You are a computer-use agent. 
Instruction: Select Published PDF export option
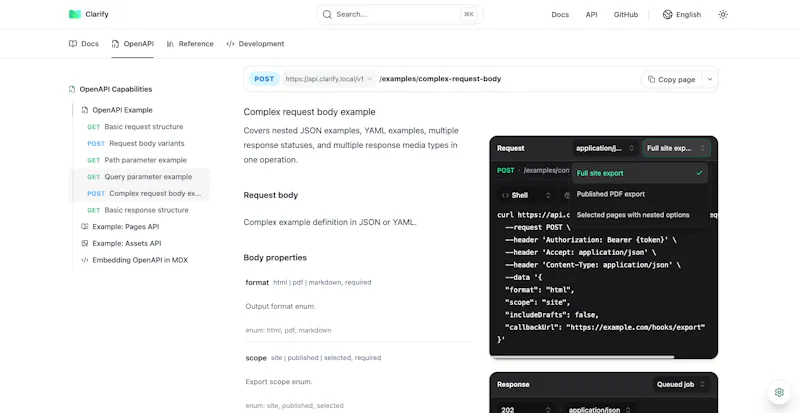click(639, 194)
